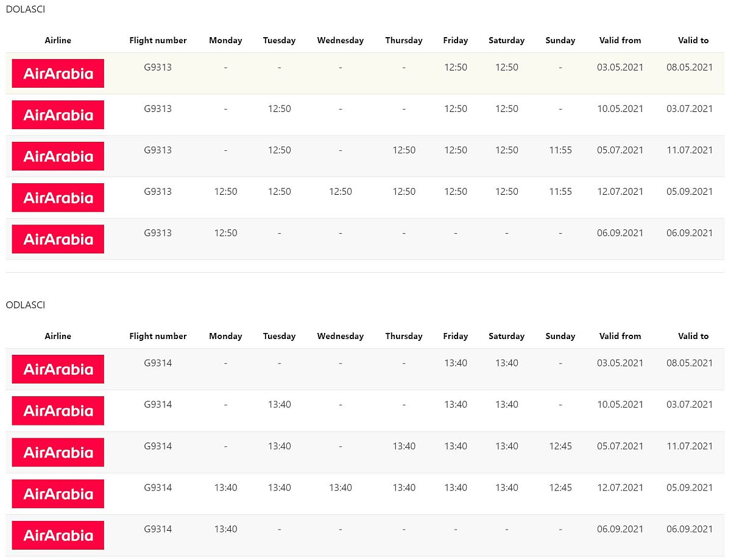Click Valid from header in ODLASCI table

620,336
